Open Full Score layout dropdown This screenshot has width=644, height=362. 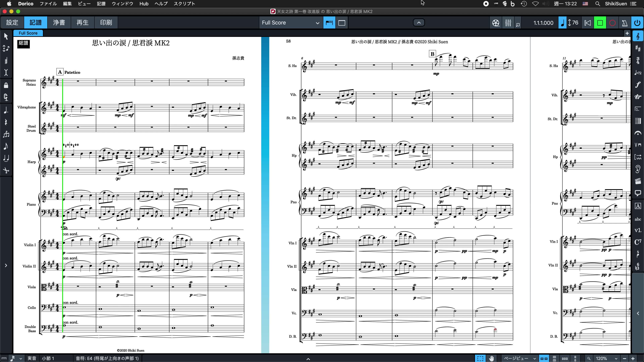pos(291,23)
